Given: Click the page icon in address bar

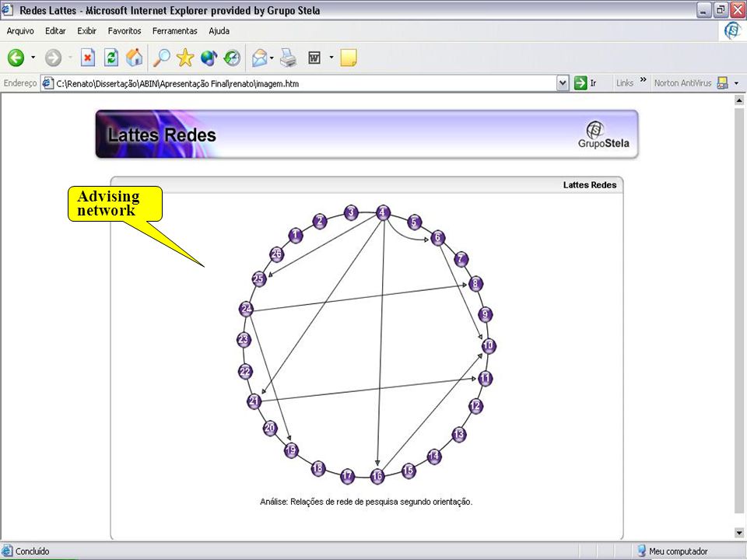Looking at the screenshot, I should pyautogui.click(x=47, y=83).
